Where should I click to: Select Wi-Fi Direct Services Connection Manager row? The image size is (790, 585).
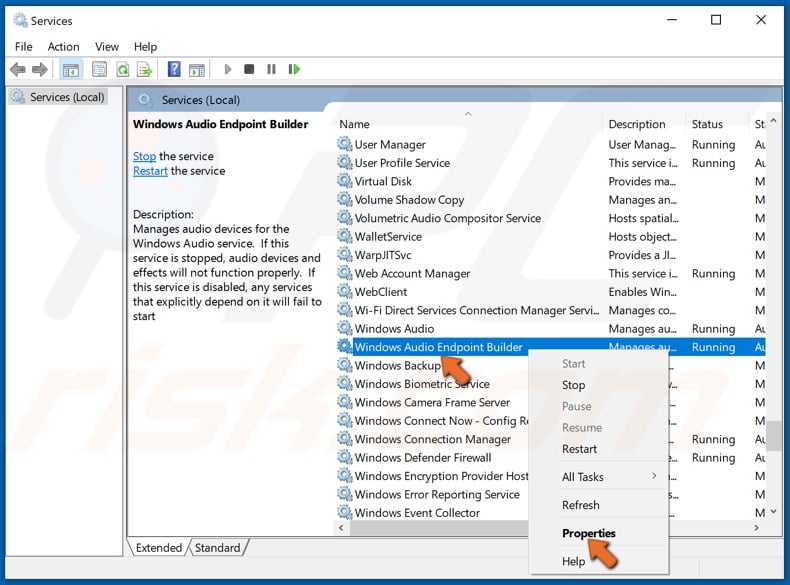point(551,310)
